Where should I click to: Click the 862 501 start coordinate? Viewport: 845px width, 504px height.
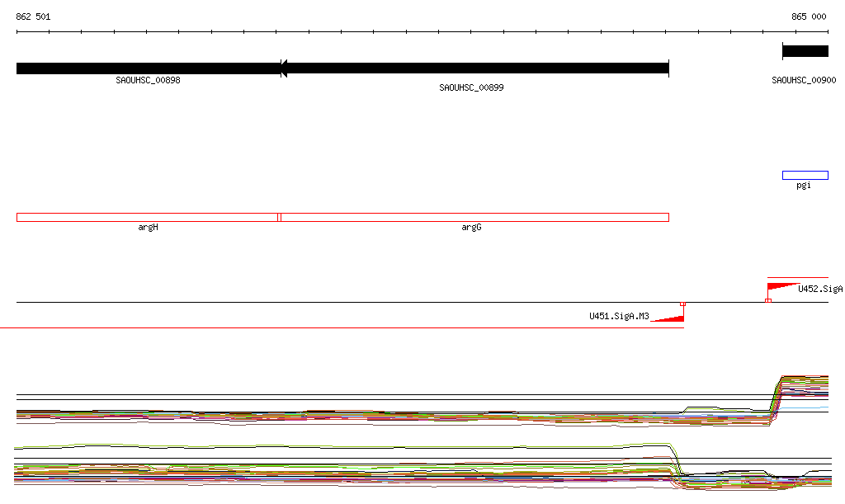pos(33,16)
